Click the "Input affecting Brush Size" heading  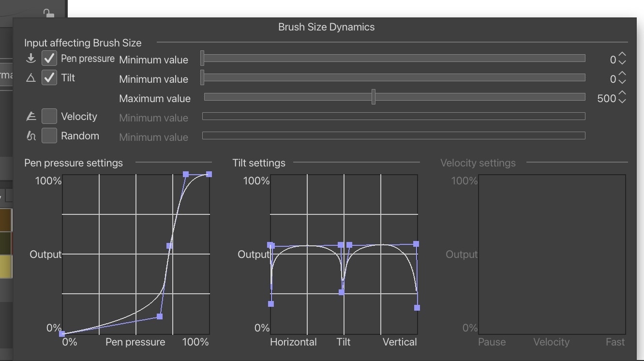(x=83, y=43)
